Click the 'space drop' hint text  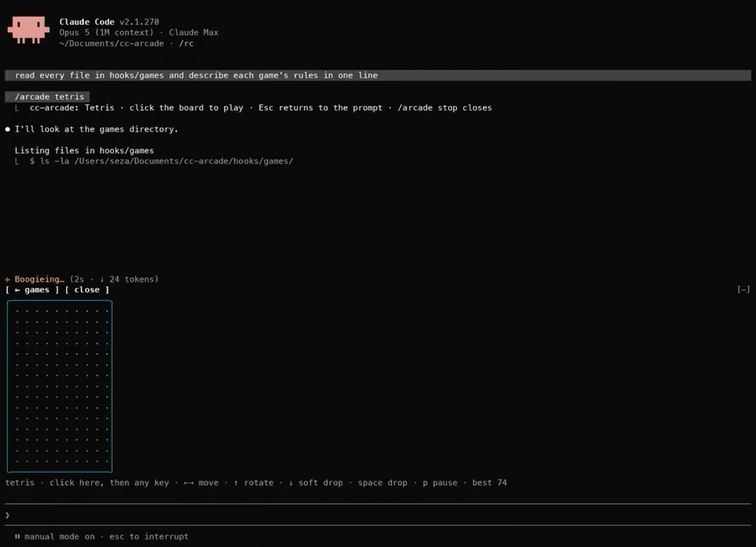point(382,483)
